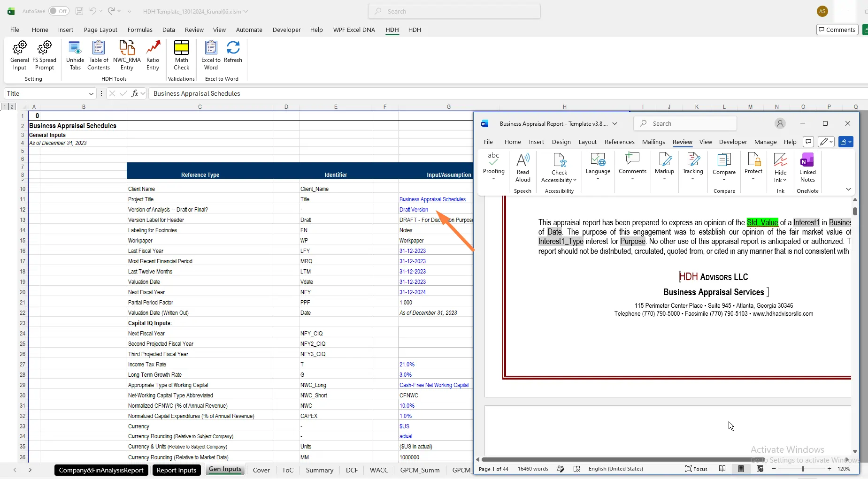Open Ratio Entry tool
Screen dimensions: 868x479
pos(153,55)
